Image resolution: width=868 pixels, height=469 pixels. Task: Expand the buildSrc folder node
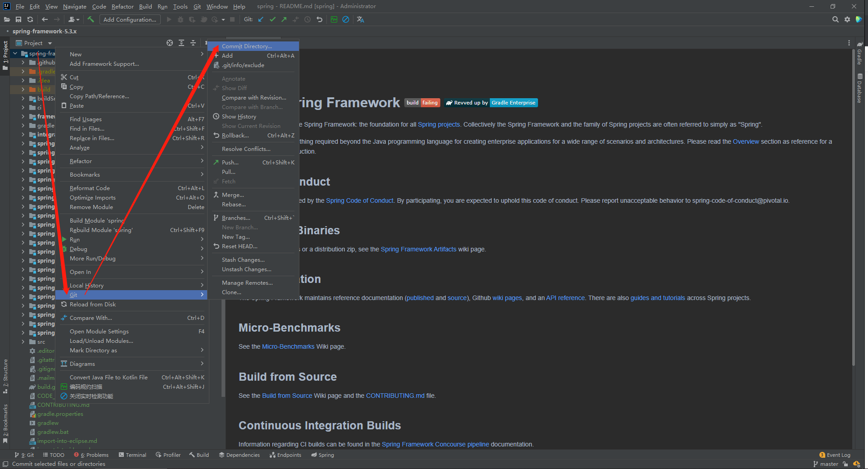(23, 99)
